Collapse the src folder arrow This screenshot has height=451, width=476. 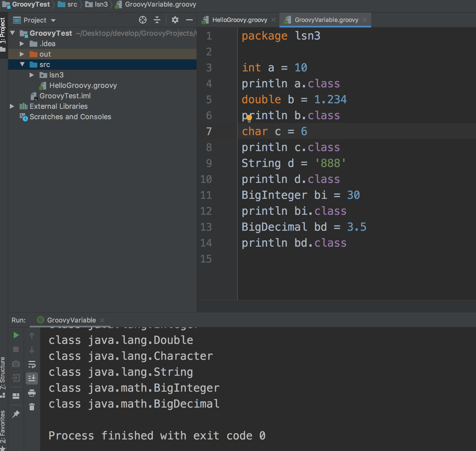coord(22,65)
